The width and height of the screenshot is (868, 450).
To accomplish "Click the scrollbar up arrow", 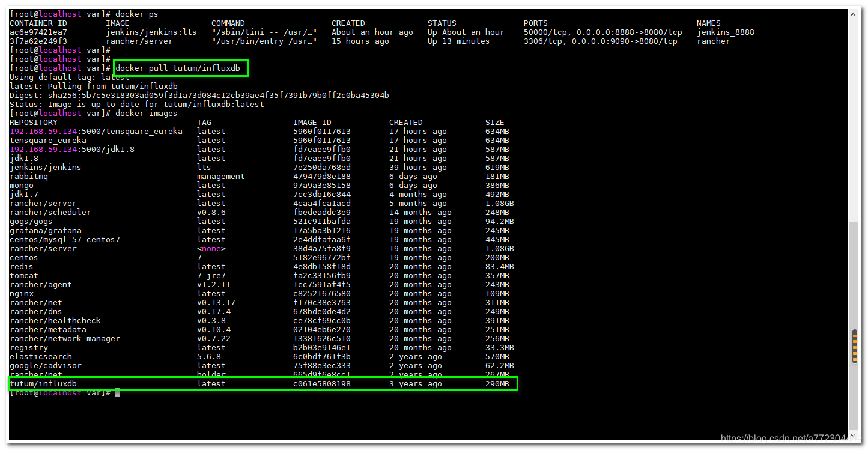I will 854,13.
